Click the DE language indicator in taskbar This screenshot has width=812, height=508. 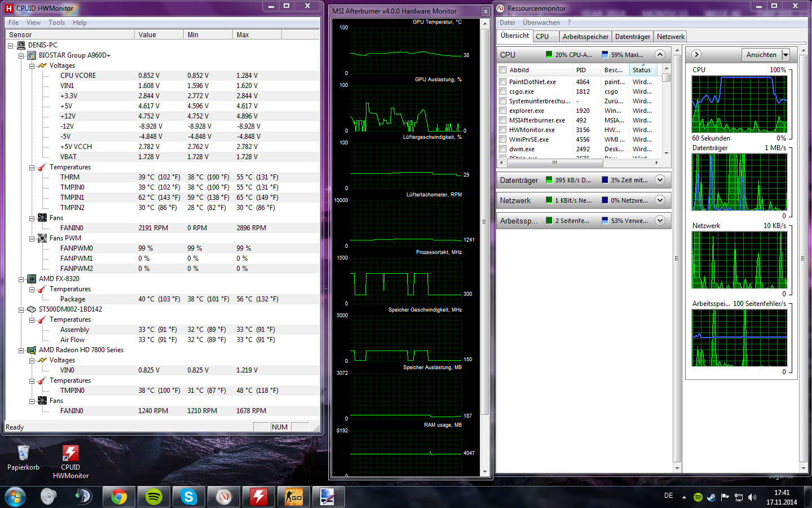(x=668, y=496)
